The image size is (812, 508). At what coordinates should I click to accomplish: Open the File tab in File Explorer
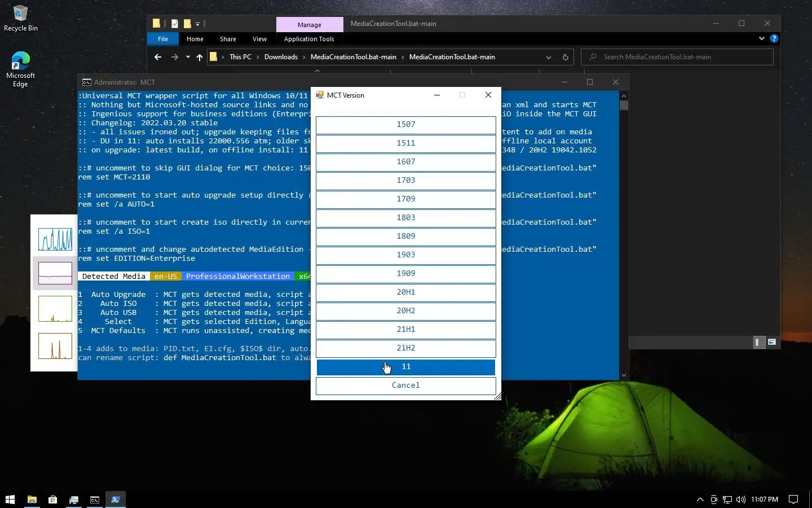coord(163,39)
